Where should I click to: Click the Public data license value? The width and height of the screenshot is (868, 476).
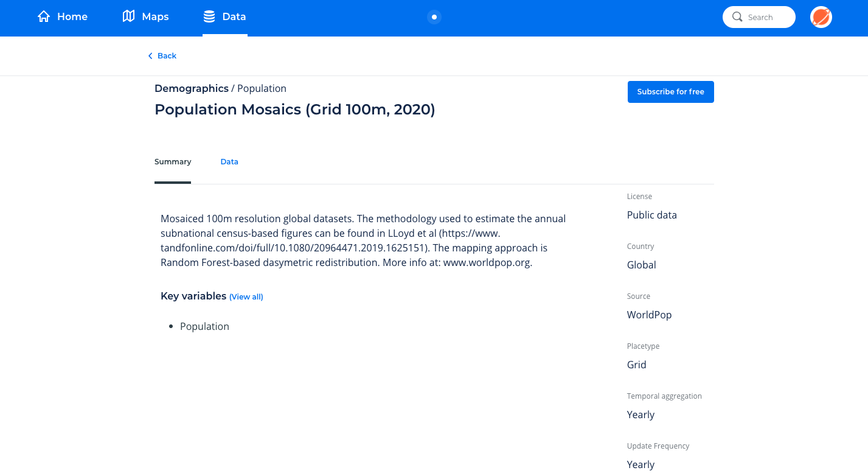click(652, 215)
